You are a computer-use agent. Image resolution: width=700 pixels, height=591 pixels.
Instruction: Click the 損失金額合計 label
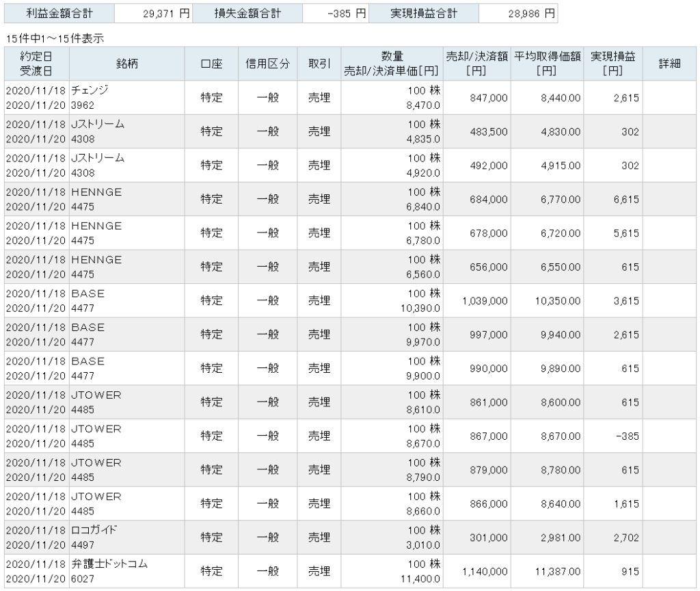point(247,14)
